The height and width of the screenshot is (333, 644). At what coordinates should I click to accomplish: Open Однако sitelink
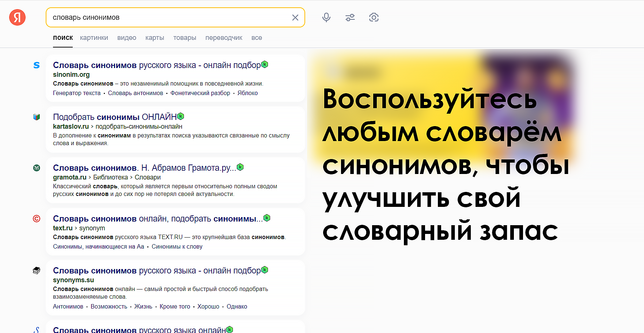237,307
